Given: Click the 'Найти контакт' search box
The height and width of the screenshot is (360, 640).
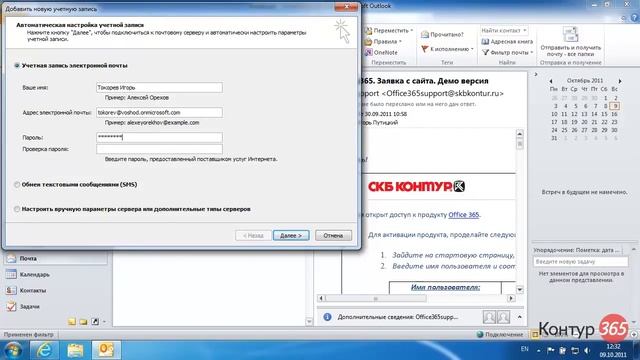Looking at the screenshot, I should click(504, 30).
